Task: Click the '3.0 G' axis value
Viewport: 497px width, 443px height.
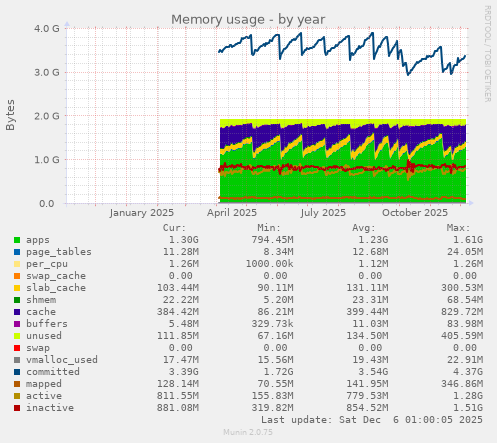Action: pos(47,72)
